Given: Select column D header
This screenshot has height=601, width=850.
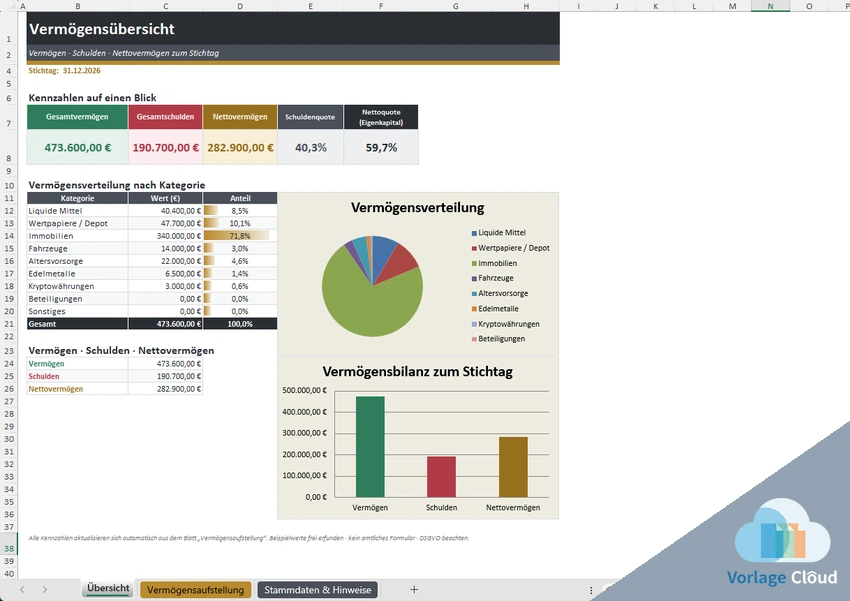Looking at the screenshot, I should point(240,6).
